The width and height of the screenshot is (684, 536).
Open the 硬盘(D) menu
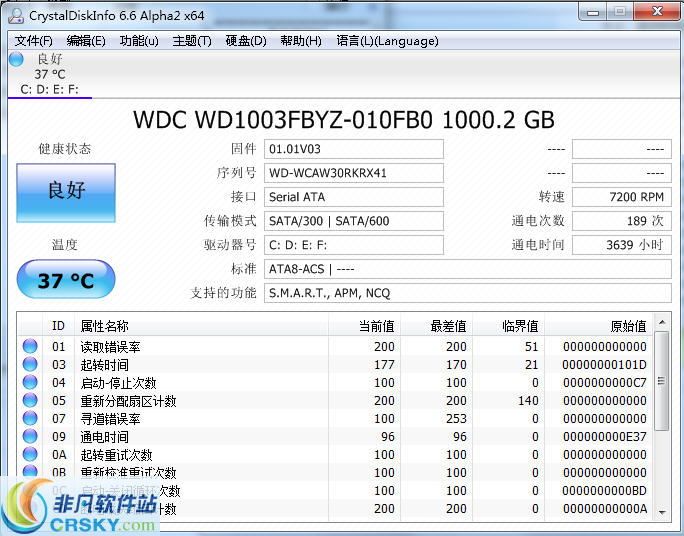click(x=246, y=41)
